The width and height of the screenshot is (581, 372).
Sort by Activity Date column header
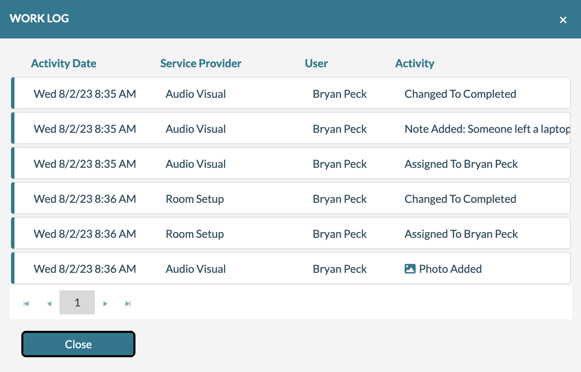tap(64, 63)
